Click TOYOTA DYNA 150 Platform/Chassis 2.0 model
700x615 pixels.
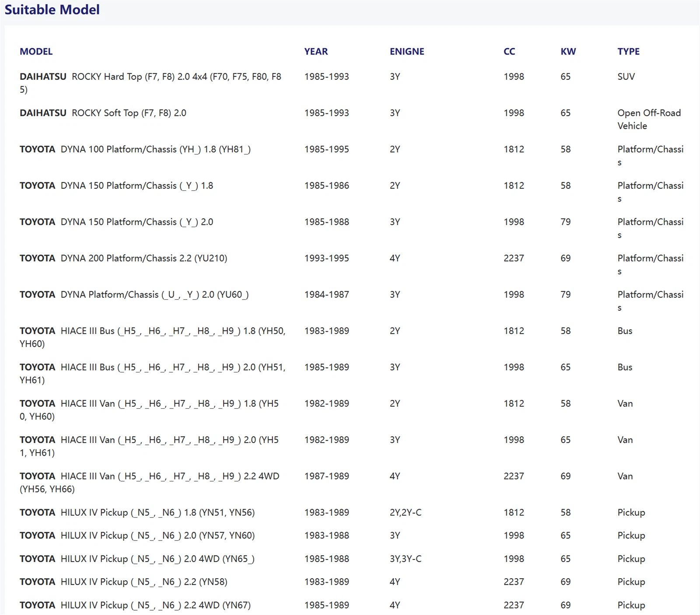coord(116,222)
